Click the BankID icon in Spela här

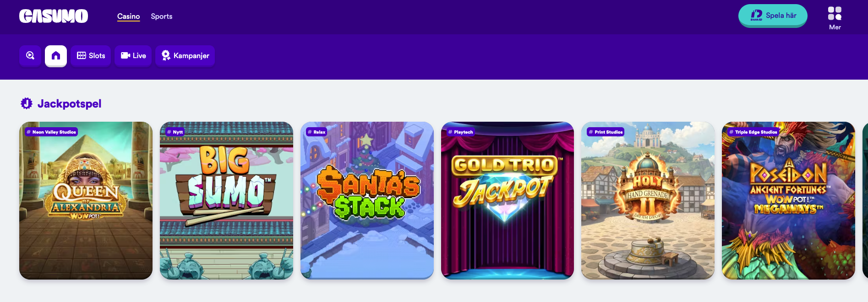(756, 16)
